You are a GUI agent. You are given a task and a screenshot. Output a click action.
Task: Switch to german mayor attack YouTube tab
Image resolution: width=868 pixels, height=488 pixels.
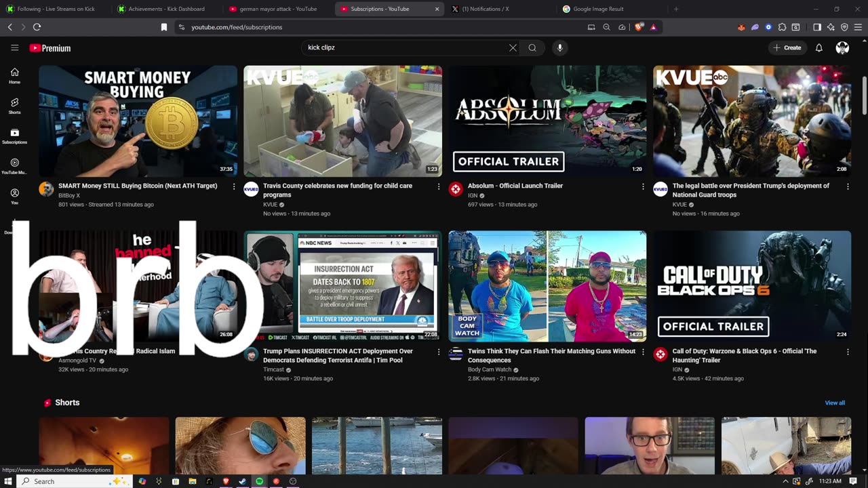coord(279,9)
